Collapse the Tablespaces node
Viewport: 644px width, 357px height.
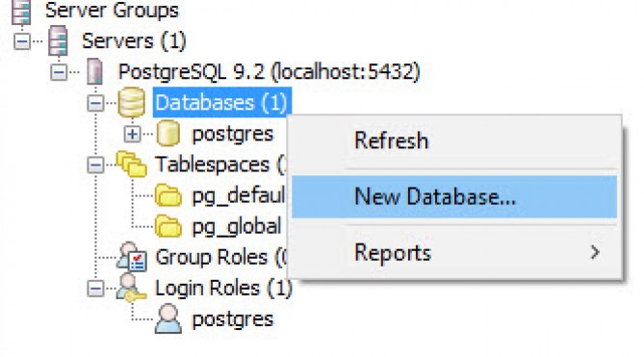95,165
